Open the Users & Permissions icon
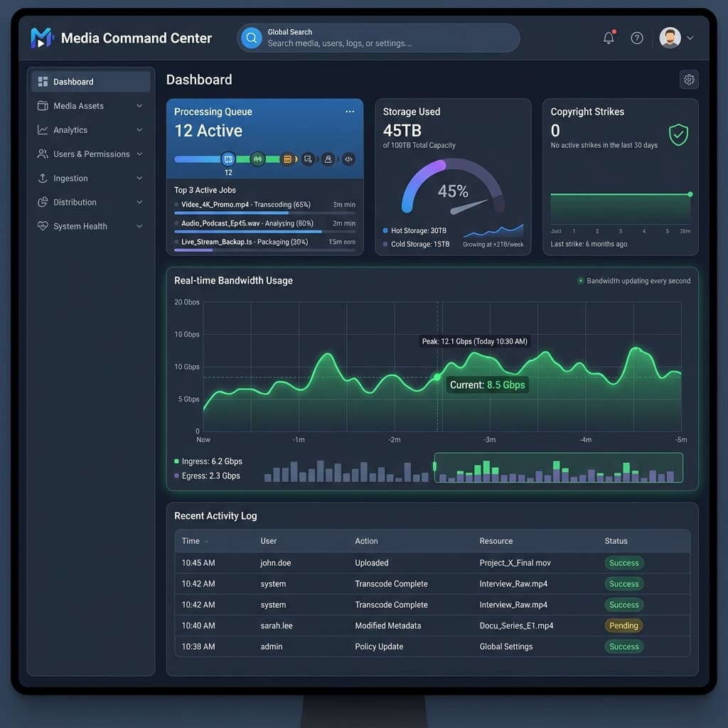The image size is (728, 728). 43,154
